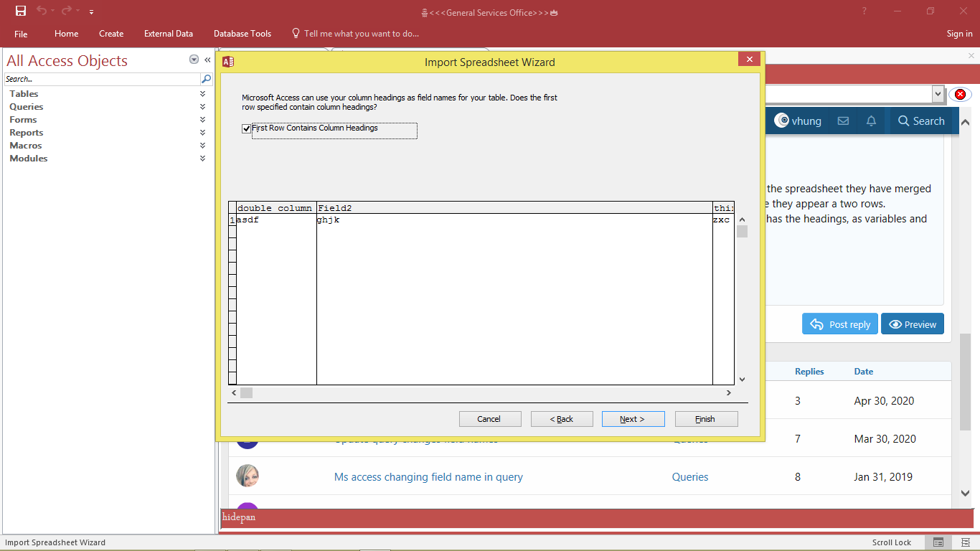Image resolution: width=980 pixels, height=551 pixels.
Task: Close the Import Spreadsheet Wizard dialog
Action: [749, 60]
